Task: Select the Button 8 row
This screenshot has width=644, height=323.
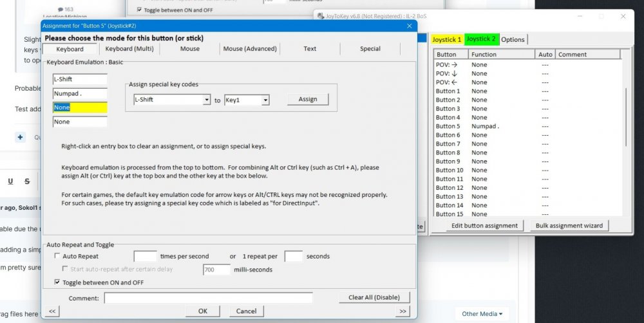Action: (x=527, y=152)
